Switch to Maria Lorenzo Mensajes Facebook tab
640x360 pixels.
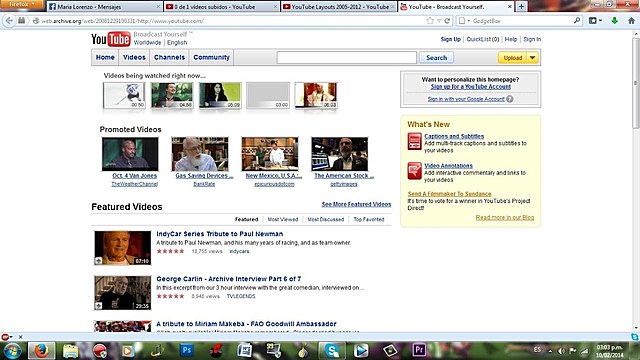tap(104, 7)
